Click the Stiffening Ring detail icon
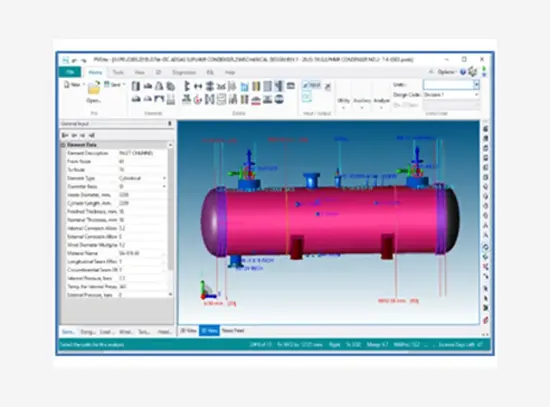 [187, 86]
